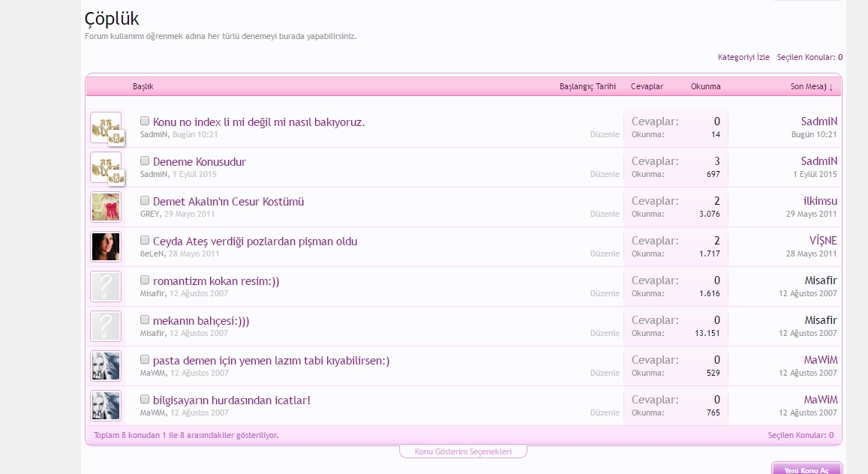The image size is (868, 474).
Task: Sort topics by the "Cevaplar" column
Action: point(646,85)
